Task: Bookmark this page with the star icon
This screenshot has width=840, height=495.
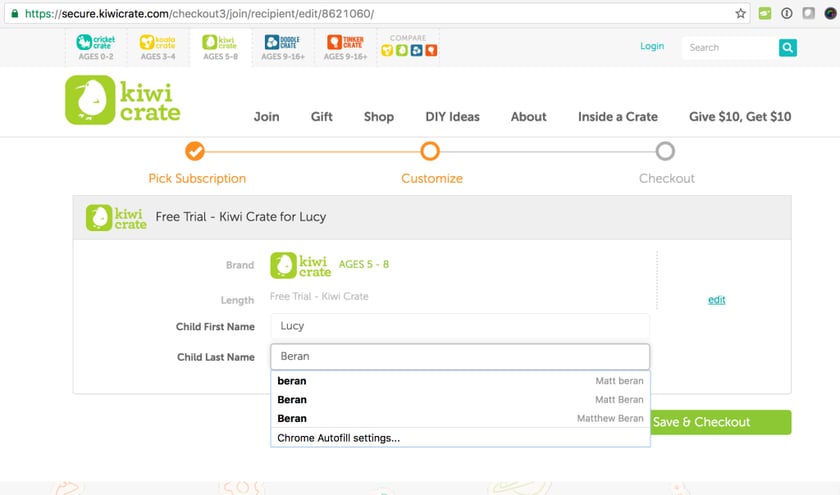Action: [x=740, y=13]
